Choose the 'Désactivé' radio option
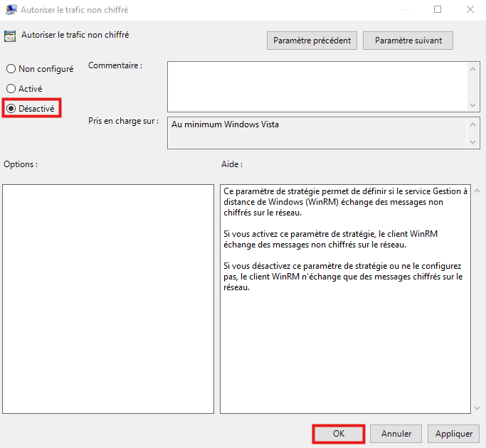The image size is (486, 448). 11,108
